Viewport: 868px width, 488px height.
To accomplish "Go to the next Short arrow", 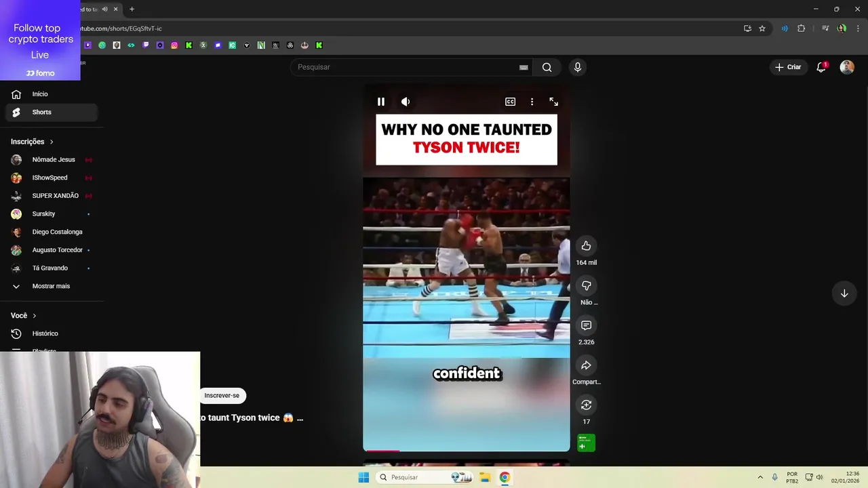I will (x=844, y=293).
